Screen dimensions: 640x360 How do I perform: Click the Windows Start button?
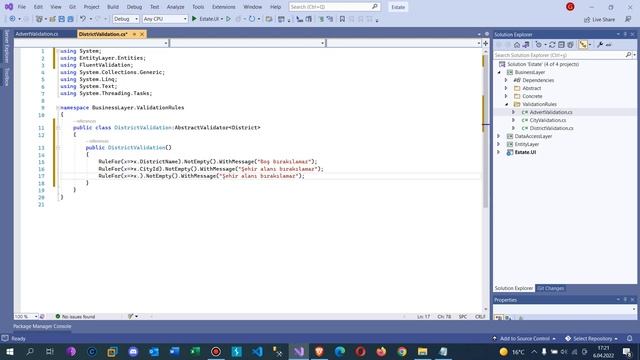tap(10, 351)
